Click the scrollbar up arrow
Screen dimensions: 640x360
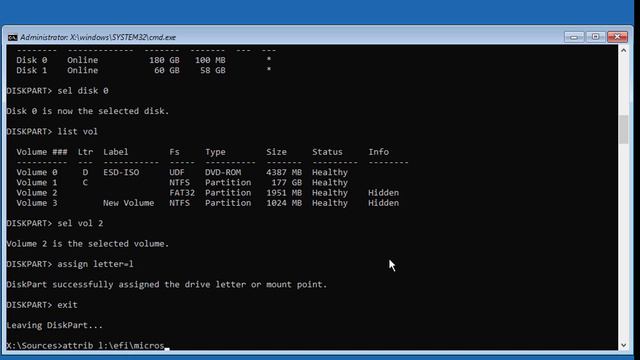click(623, 51)
